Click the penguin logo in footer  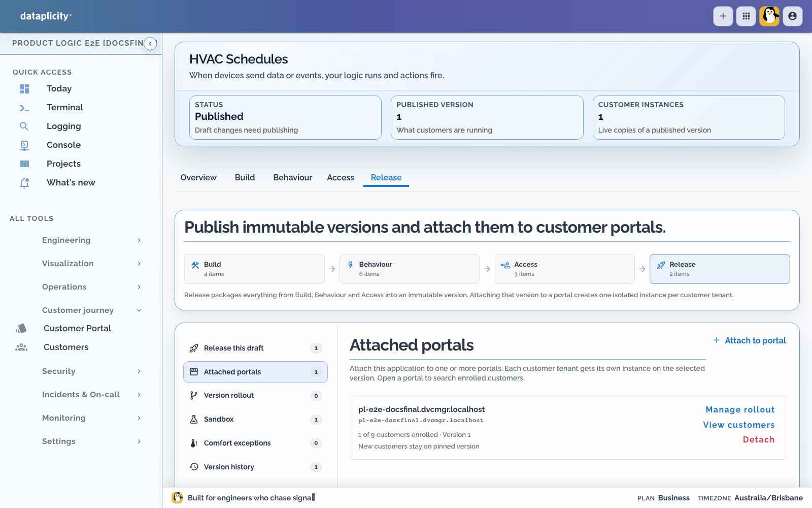[177, 498]
